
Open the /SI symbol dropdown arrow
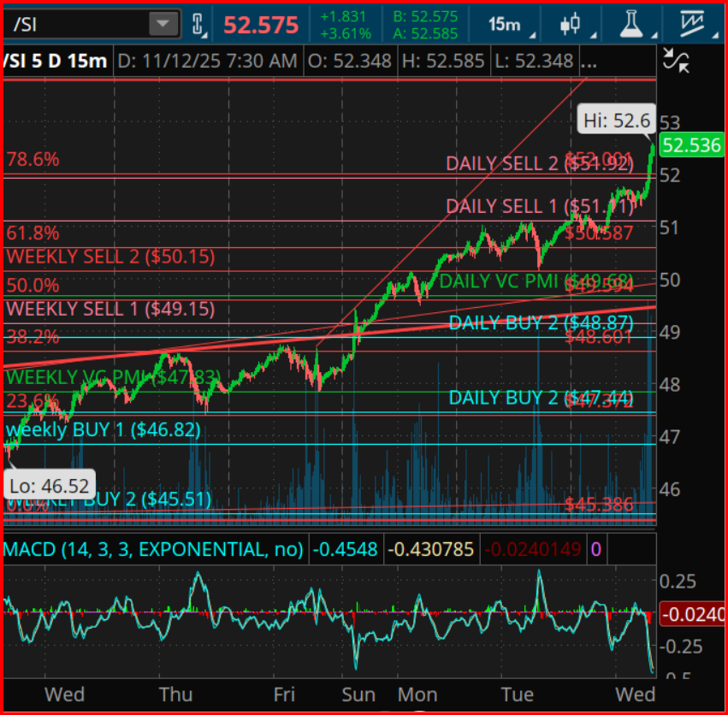(x=163, y=24)
